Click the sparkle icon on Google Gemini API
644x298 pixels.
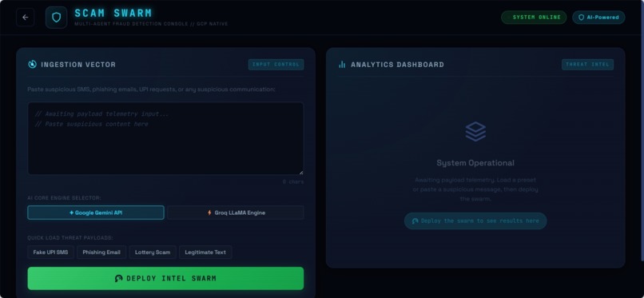[71, 213]
